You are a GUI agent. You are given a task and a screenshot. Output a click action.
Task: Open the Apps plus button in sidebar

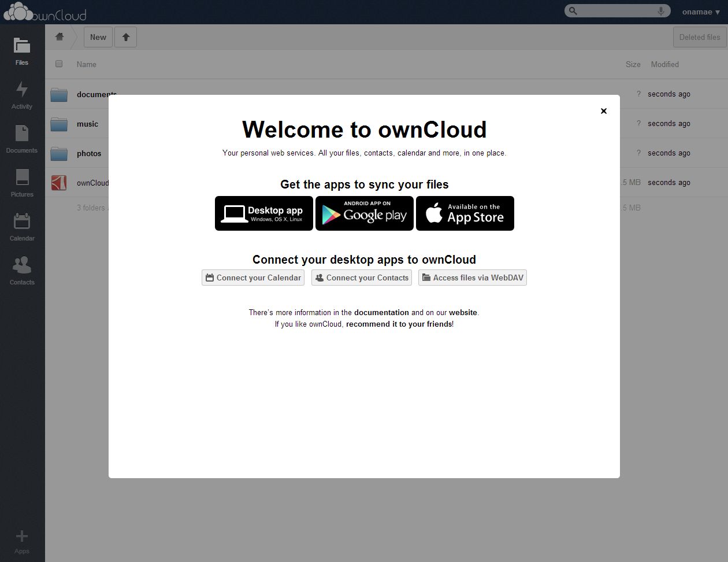point(22,541)
